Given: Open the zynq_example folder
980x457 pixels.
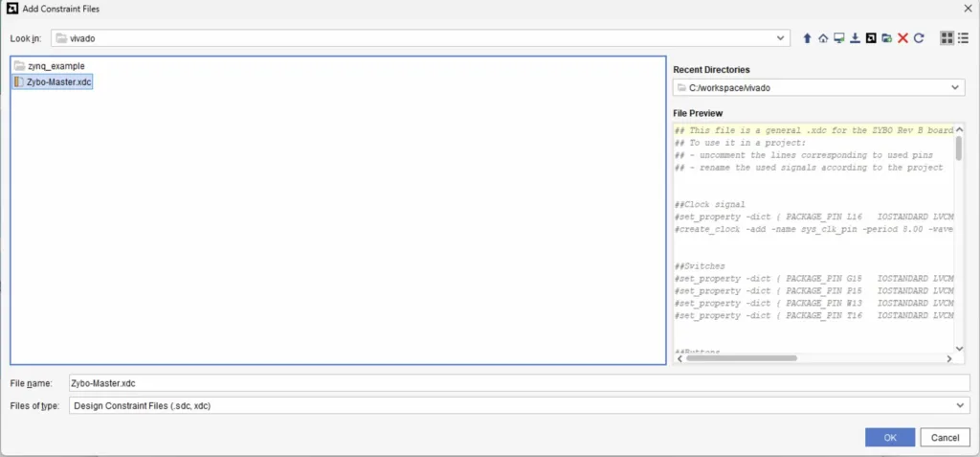Looking at the screenshot, I should coord(56,66).
